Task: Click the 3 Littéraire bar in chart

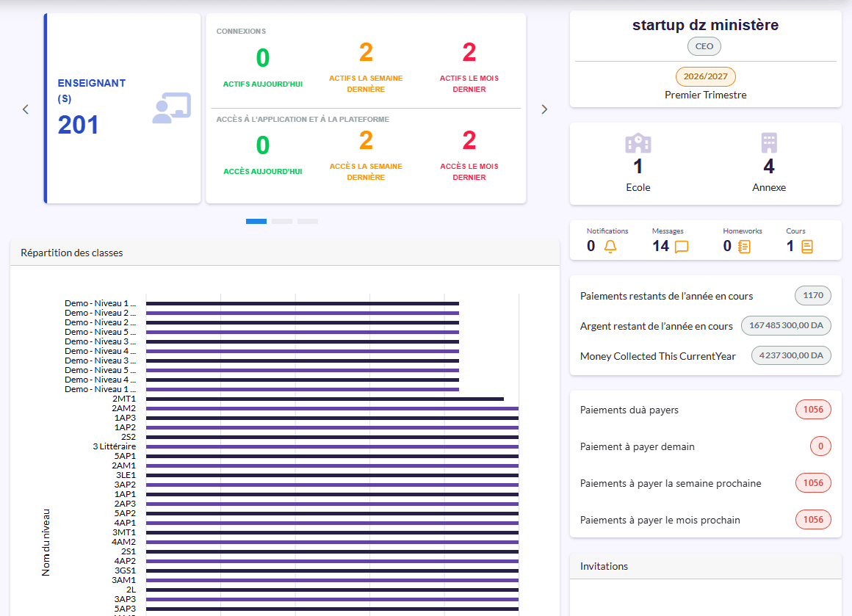Action: pyautogui.click(x=332, y=446)
